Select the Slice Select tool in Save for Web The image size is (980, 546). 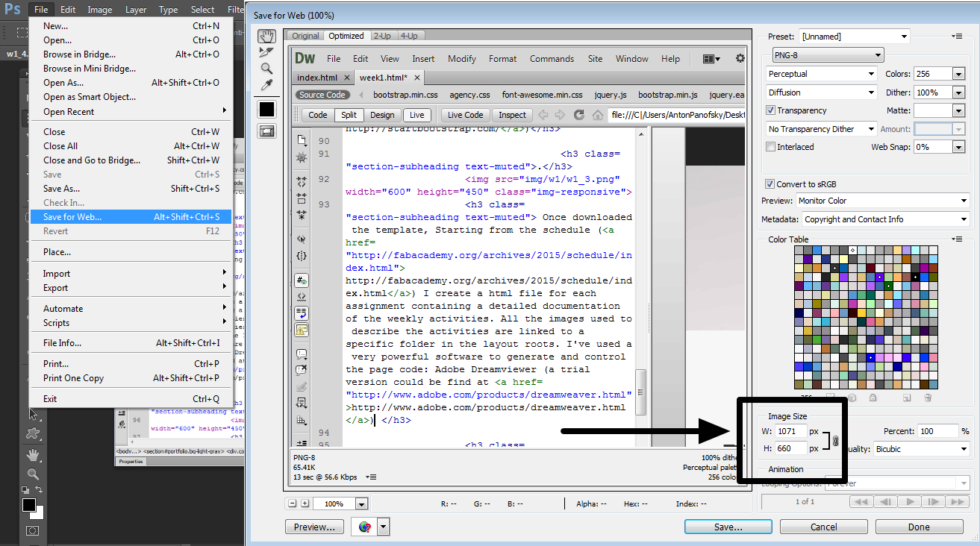266,52
